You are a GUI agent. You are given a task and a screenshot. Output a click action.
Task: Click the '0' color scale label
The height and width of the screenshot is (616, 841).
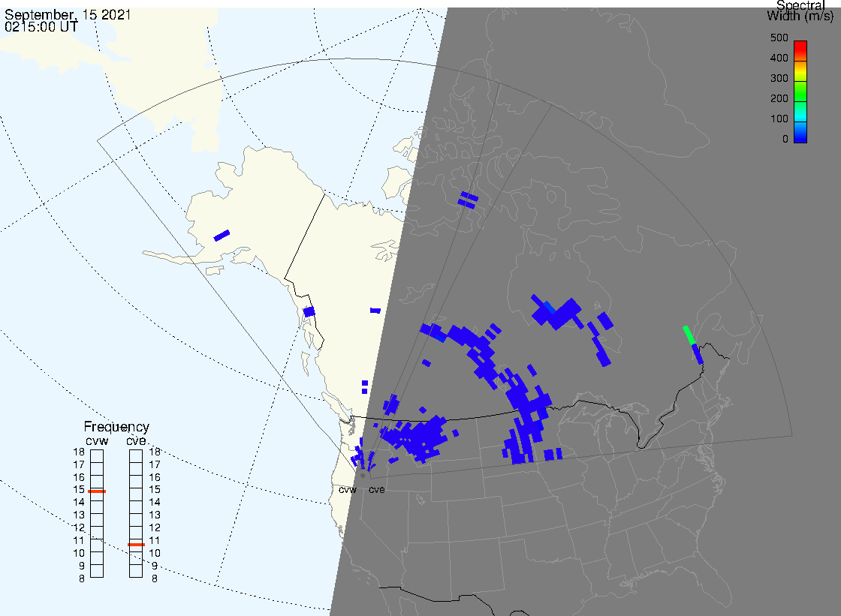click(x=785, y=140)
